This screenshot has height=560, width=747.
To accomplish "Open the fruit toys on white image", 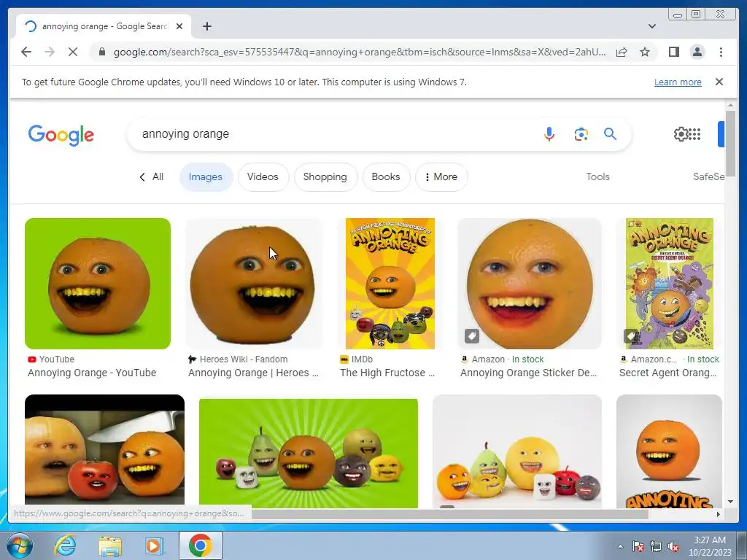I will [x=517, y=451].
